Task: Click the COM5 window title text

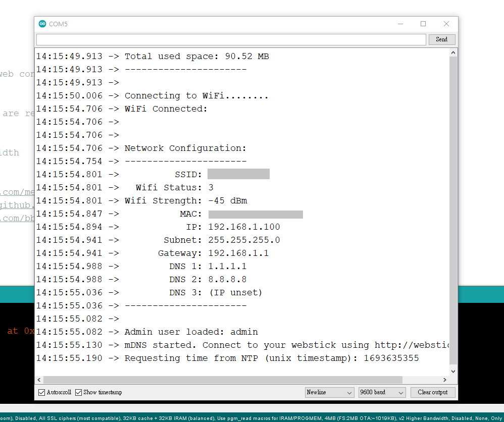Action: point(58,24)
